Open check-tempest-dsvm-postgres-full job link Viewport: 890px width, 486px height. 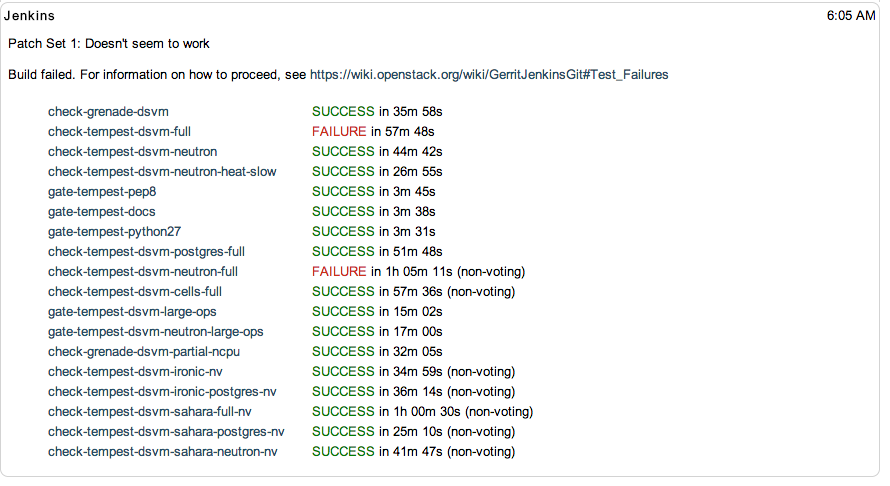click(146, 251)
